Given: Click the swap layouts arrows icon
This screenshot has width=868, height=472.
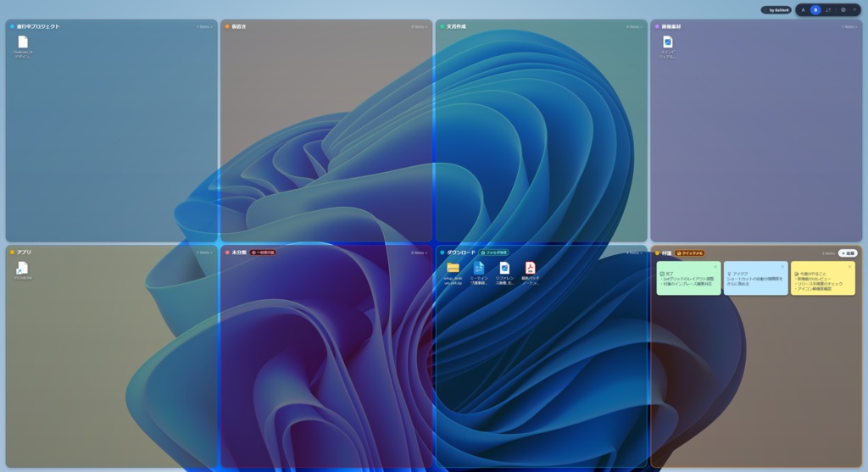Looking at the screenshot, I should click(828, 10).
